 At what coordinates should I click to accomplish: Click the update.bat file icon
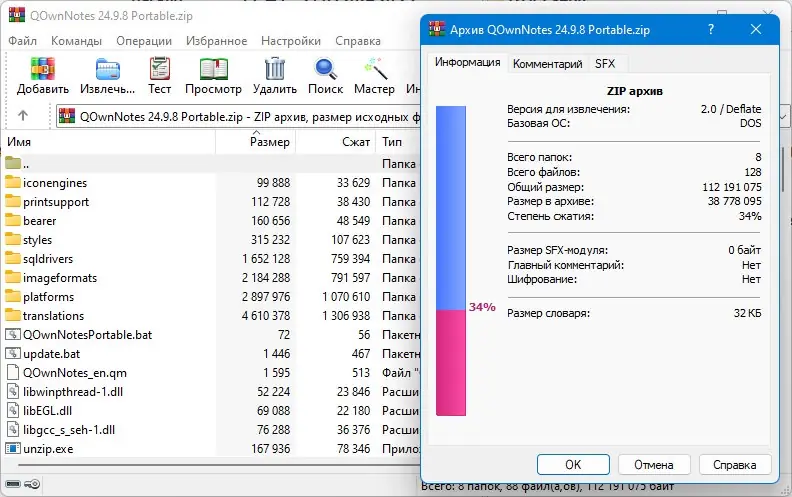[x=13, y=353]
